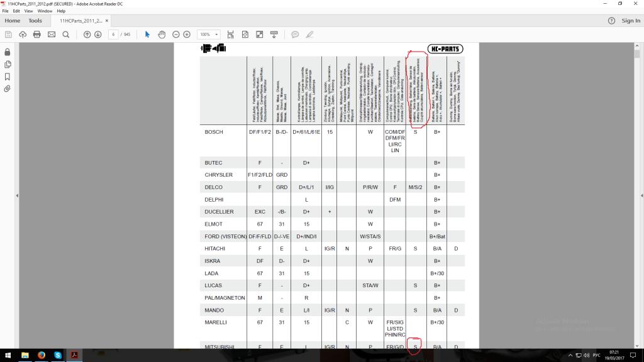Click the scrollbar down arrow
Image resolution: width=644 pixels, height=362 pixels.
pos(637,346)
